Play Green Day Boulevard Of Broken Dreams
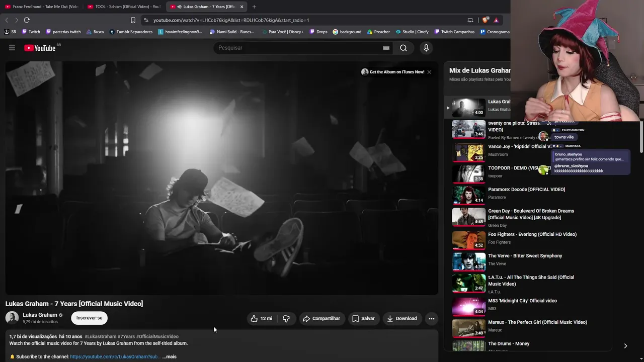 tap(469, 217)
